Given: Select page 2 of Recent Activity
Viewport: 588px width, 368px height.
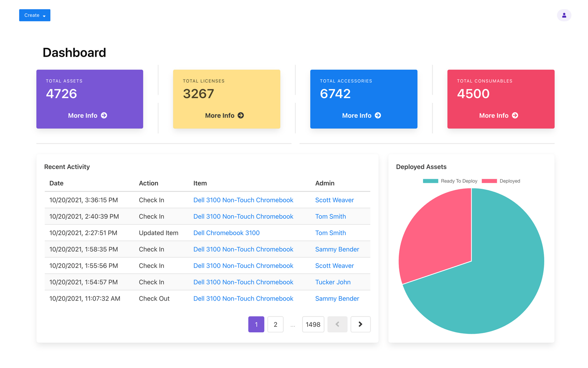Looking at the screenshot, I should pyautogui.click(x=275, y=324).
